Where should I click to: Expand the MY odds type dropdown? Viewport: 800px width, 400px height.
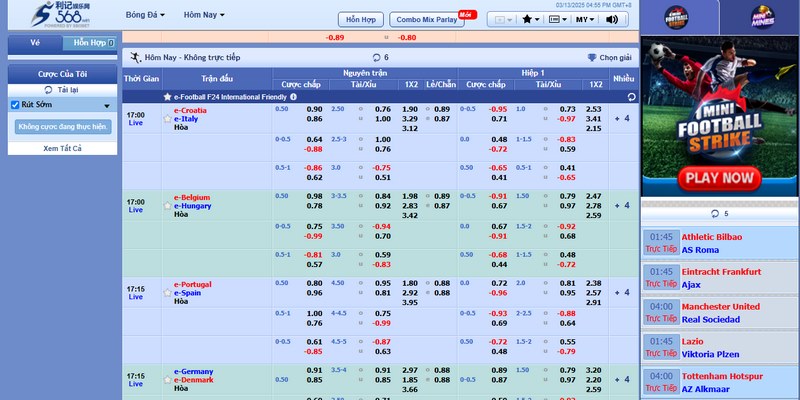point(585,19)
